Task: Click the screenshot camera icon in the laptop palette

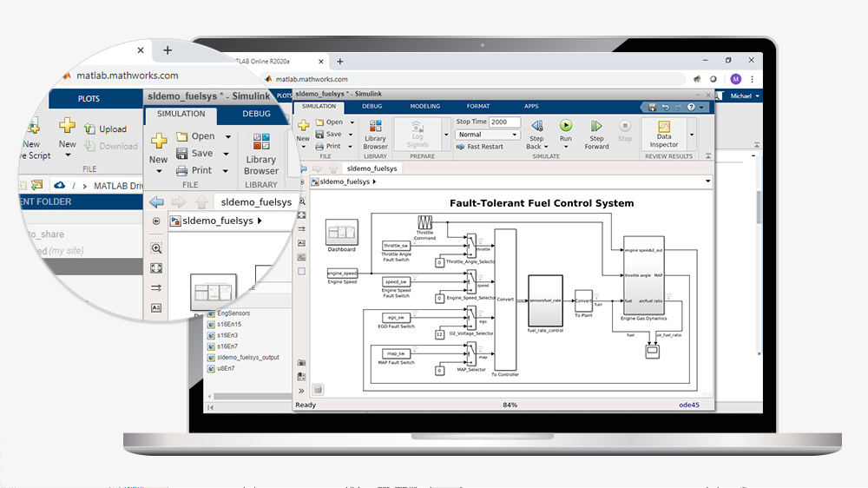Action: pos(302,363)
